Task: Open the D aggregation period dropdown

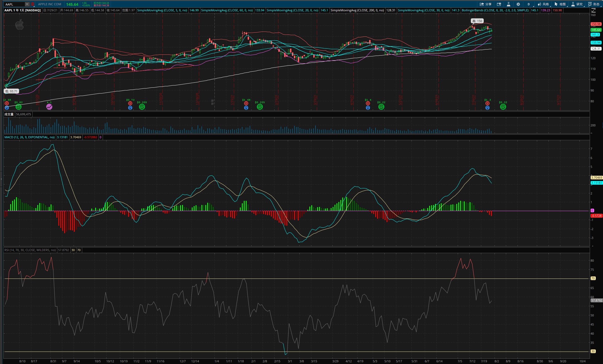Action: pos(529,4)
